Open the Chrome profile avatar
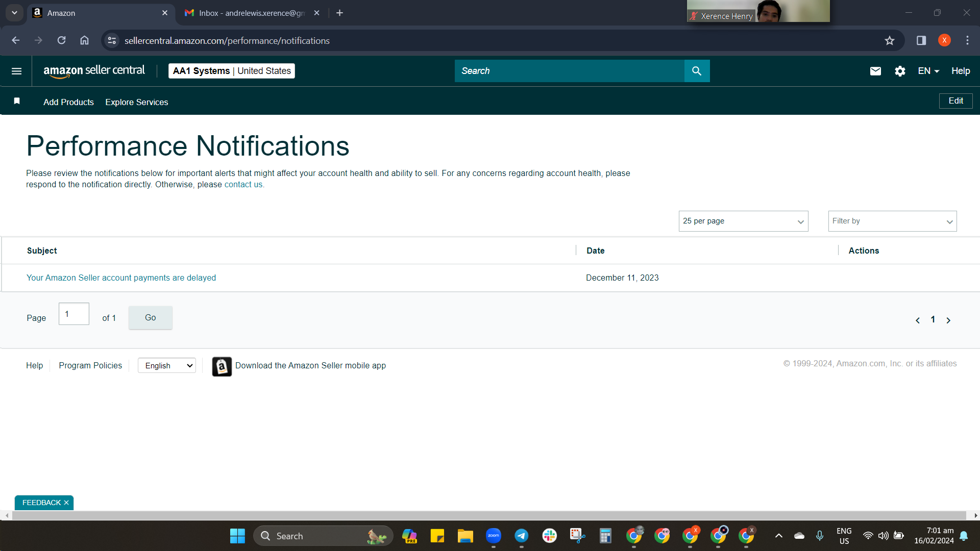Viewport: 980px width, 551px height. click(x=944, y=40)
